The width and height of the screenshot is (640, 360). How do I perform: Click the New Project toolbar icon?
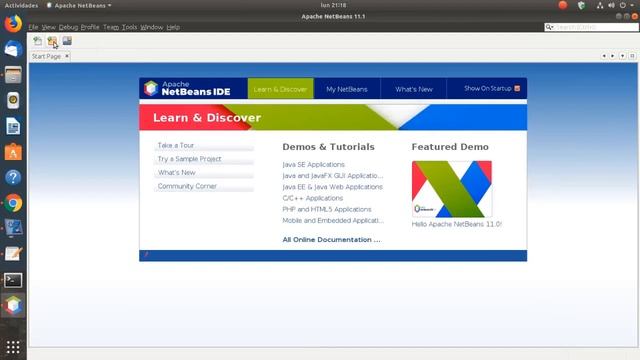click(52, 41)
